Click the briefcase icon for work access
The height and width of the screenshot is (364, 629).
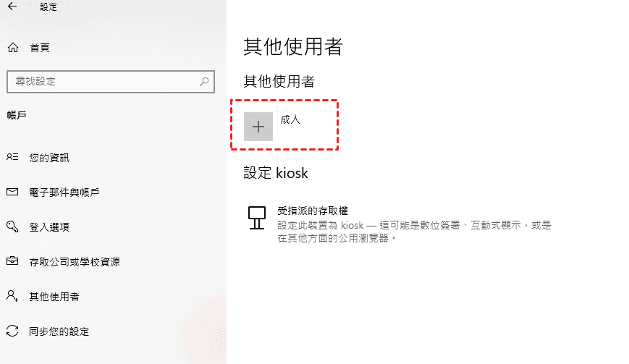pyautogui.click(x=12, y=261)
